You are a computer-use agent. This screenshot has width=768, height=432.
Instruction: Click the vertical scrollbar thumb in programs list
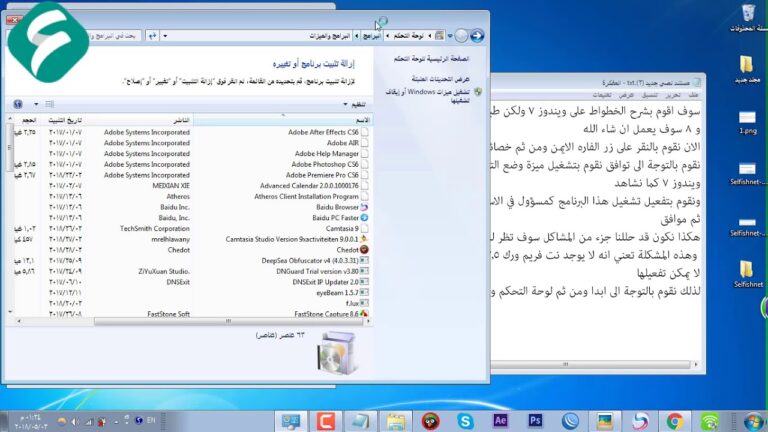coord(10,147)
